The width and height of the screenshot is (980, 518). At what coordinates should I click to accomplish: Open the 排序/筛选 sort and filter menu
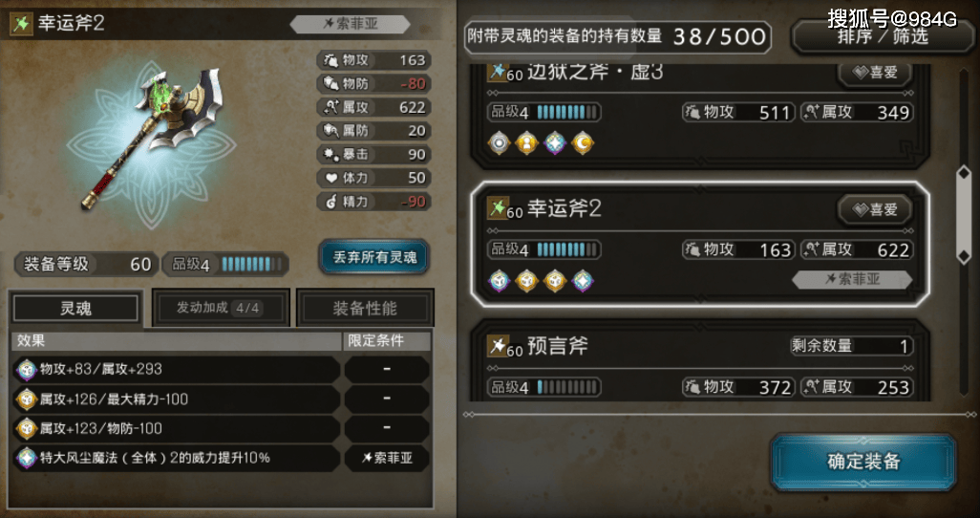click(x=884, y=37)
